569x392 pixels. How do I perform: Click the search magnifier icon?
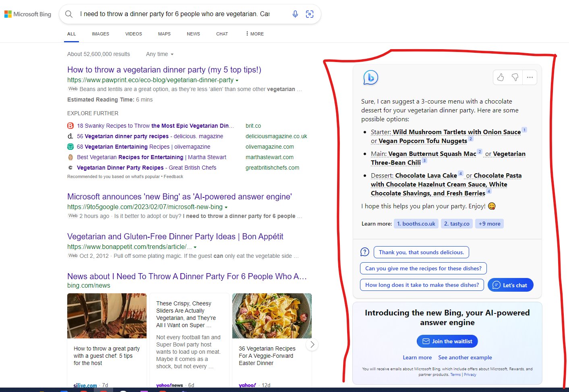point(69,14)
